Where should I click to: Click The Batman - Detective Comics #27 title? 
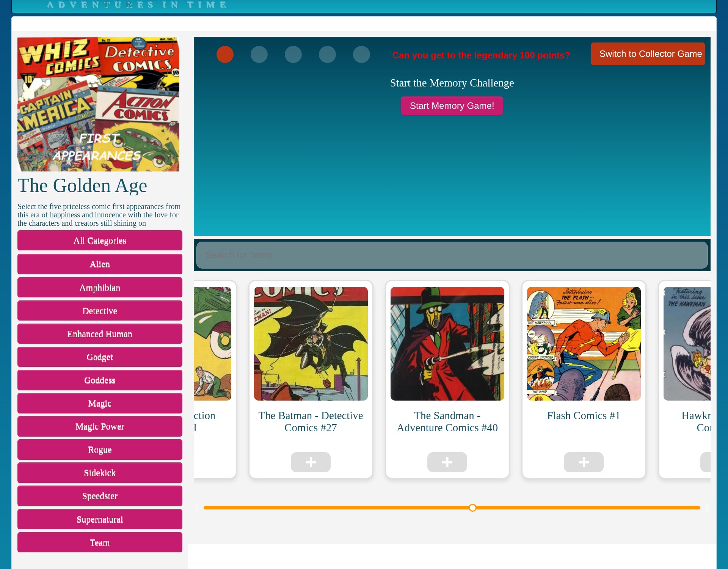tap(311, 422)
